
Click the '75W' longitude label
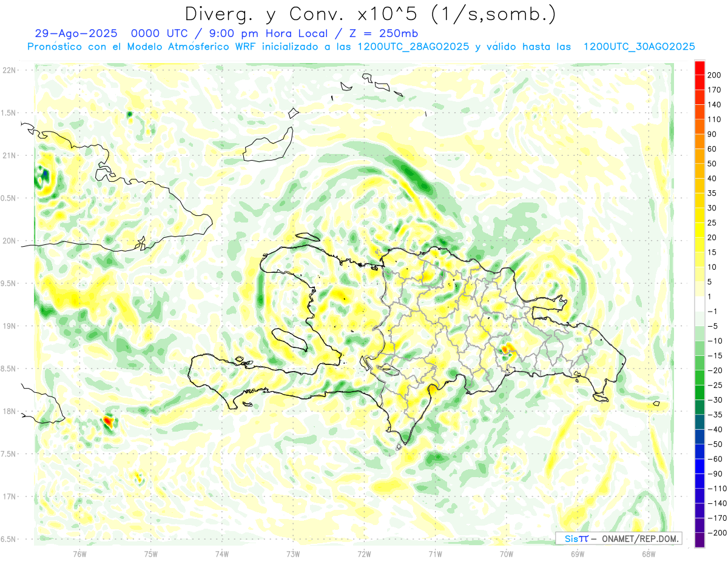(x=150, y=554)
